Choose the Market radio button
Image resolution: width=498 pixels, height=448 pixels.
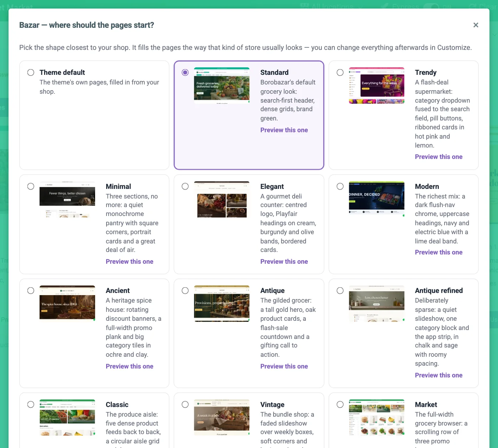pos(340,405)
